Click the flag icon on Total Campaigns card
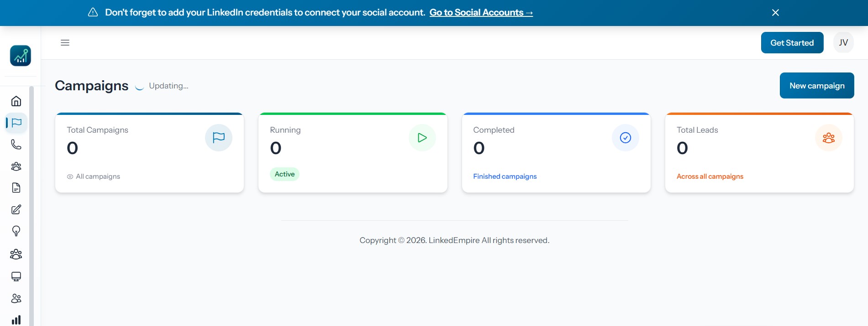The width and height of the screenshot is (868, 326). 219,138
